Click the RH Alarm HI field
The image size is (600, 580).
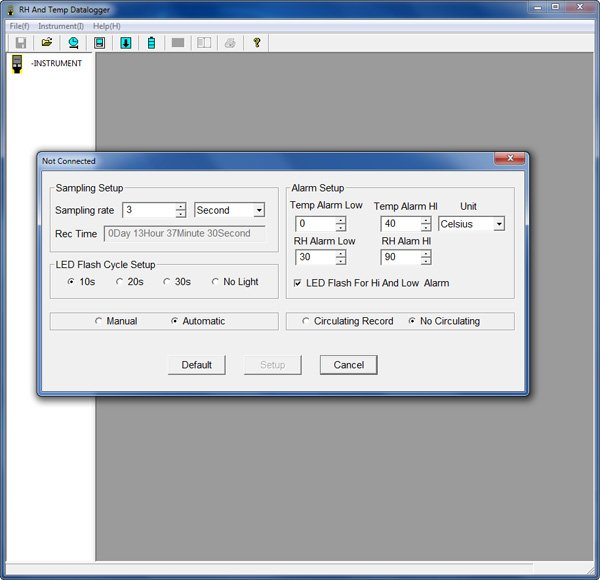[401, 257]
